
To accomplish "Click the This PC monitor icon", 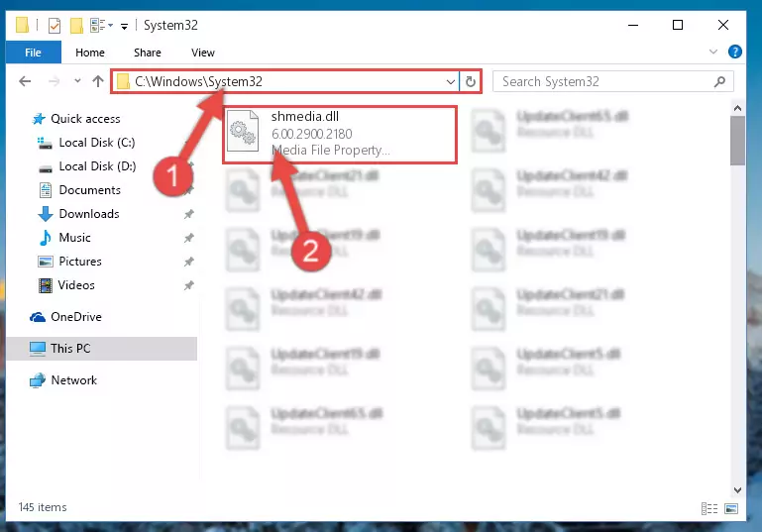I will (x=38, y=349).
